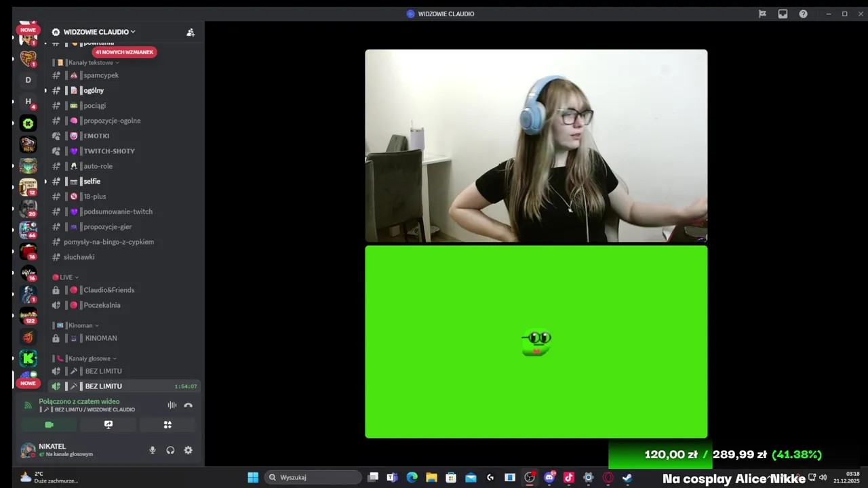Open Steam from the taskbar

pyautogui.click(x=627, y=477)
